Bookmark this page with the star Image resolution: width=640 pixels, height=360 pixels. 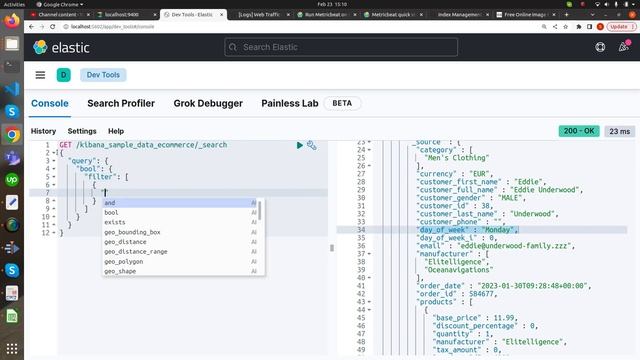click(x=565, y=27)
